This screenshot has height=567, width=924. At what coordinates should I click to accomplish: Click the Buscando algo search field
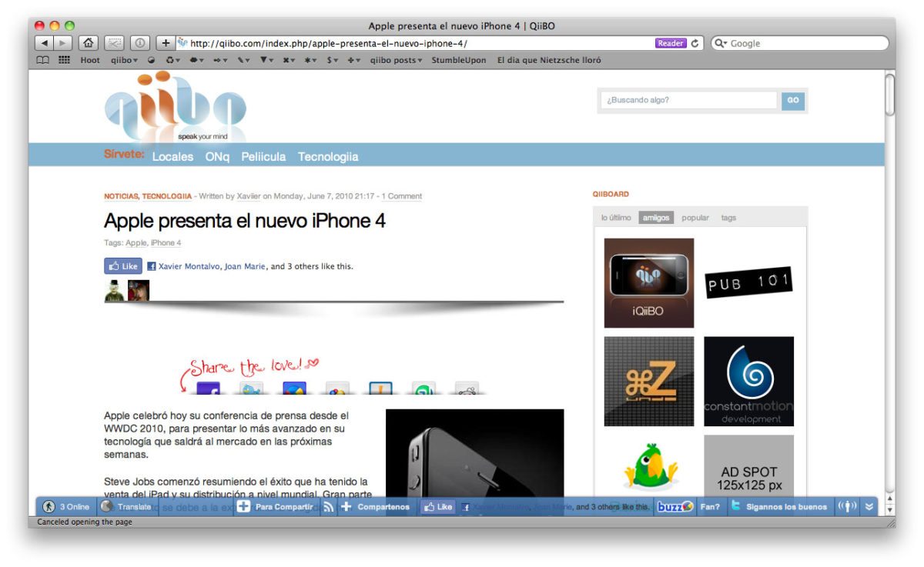pos(688,100)
